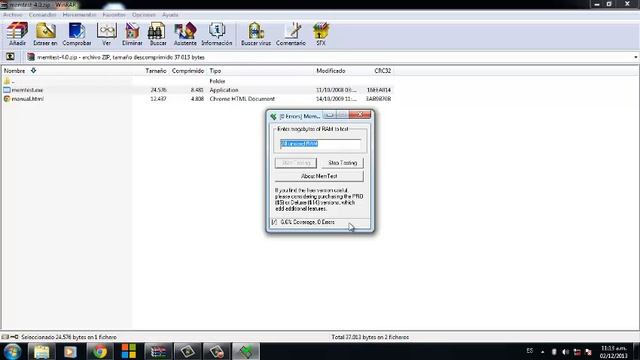Screen dimensions: 640x360
Task: Click the About MemTest button
Action: (319, 176)
